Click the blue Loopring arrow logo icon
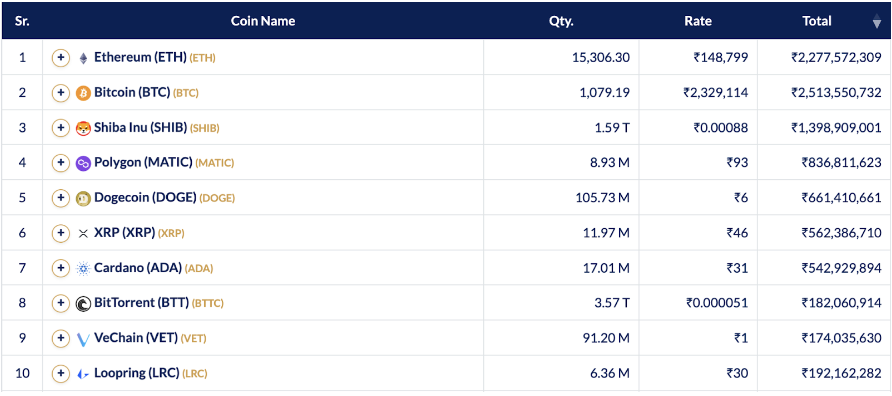 coord(83,374)
